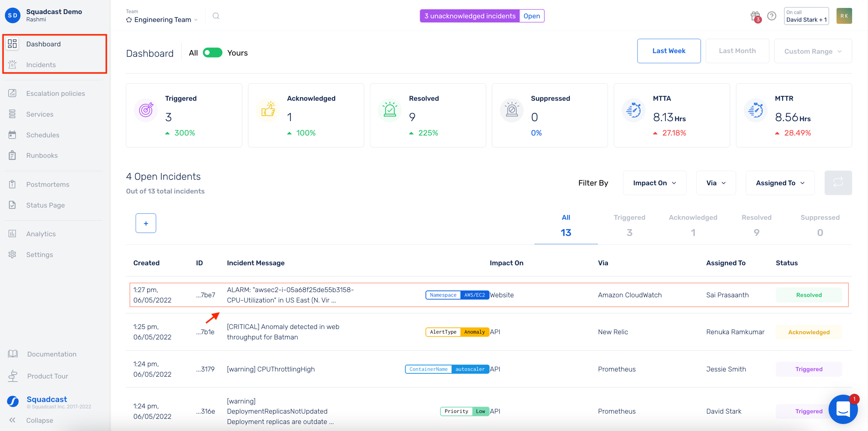Select the Last Week range button

point(669,51)
